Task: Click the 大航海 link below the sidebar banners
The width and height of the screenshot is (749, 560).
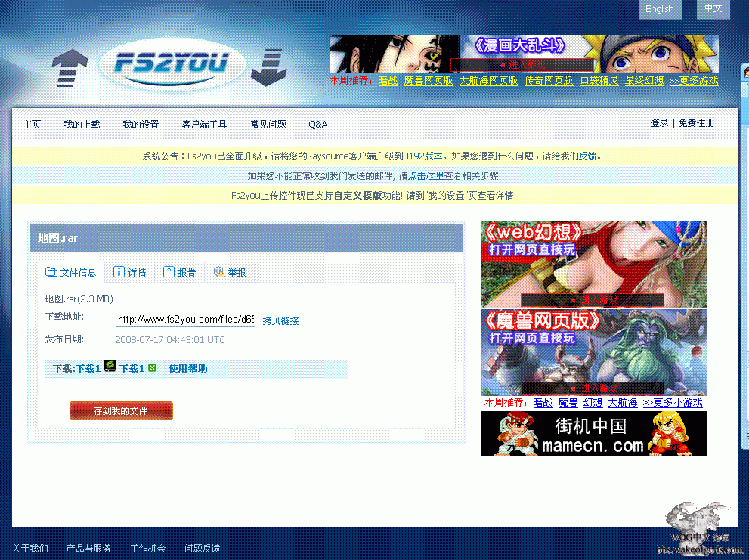Action: click(x=623, y=402)
